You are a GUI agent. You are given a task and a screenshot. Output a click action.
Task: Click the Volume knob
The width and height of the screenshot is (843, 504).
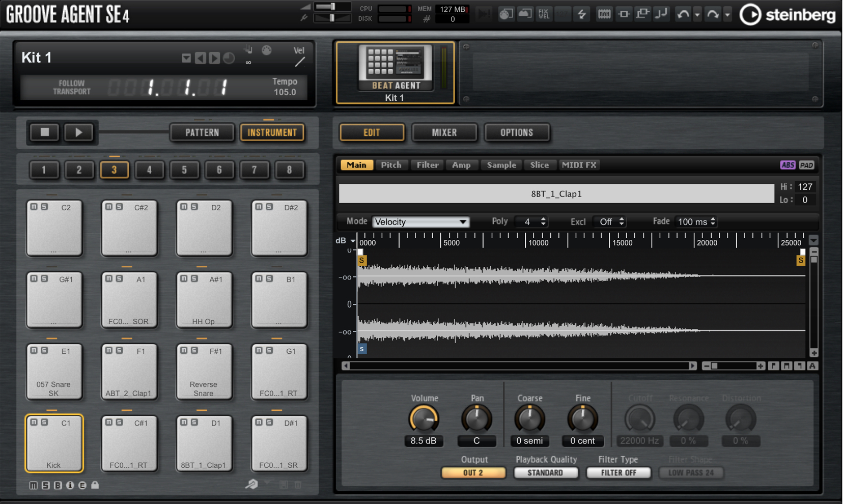(424, 419)
